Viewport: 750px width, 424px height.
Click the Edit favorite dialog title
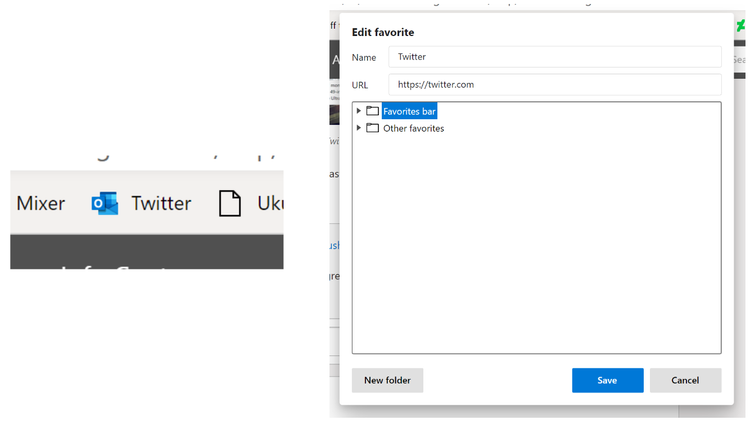383,32
